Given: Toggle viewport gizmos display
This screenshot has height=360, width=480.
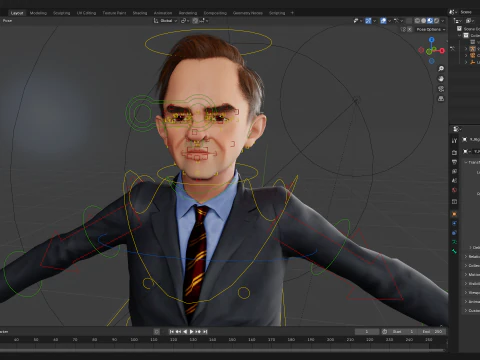Looking at the screenshot, I should (368, 21).
